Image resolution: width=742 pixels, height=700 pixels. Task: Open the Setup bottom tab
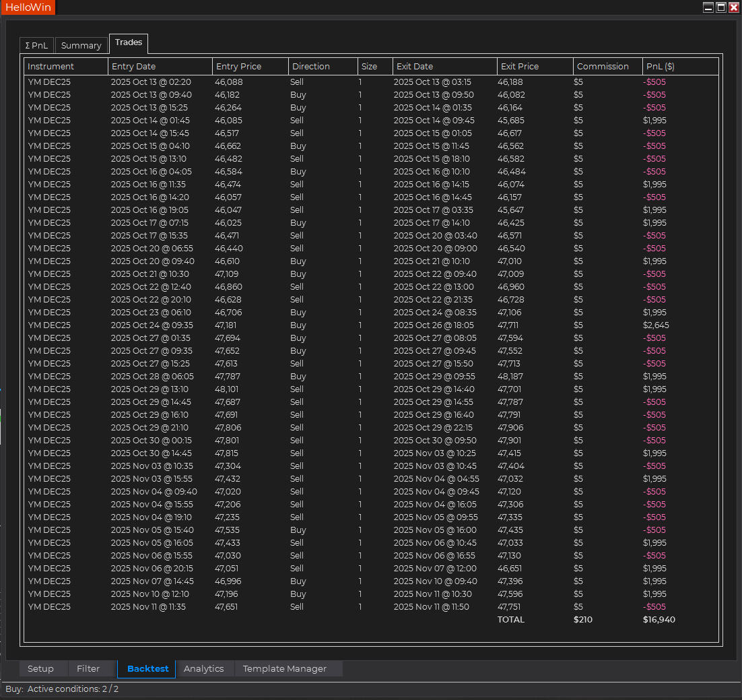click(40, 668)
